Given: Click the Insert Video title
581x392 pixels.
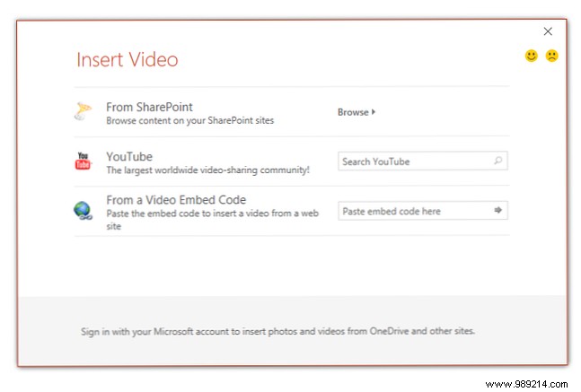Looking at the screenshot, I should (x=128, y=59).
